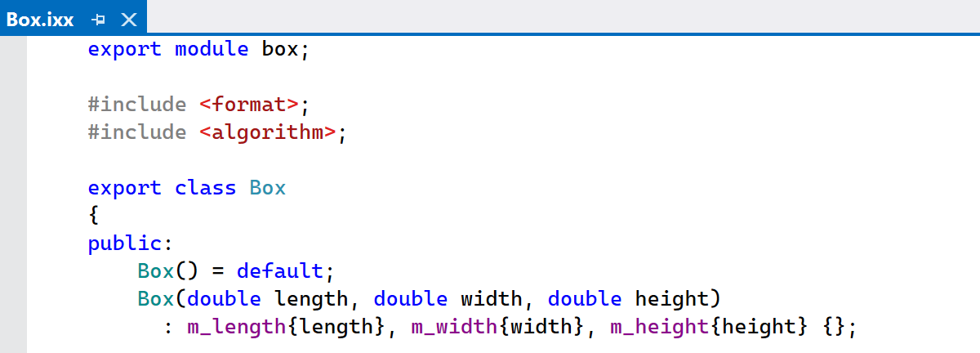The width and height of the screenshot is (980, 353).
Task: Pin the Box.ixx tab
Action: [x=99, y=19]
